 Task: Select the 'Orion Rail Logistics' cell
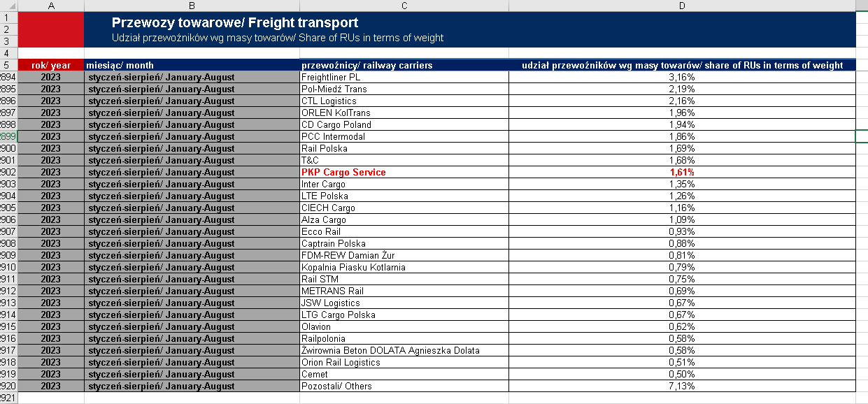pyautogui.click(x=404, y=362)
